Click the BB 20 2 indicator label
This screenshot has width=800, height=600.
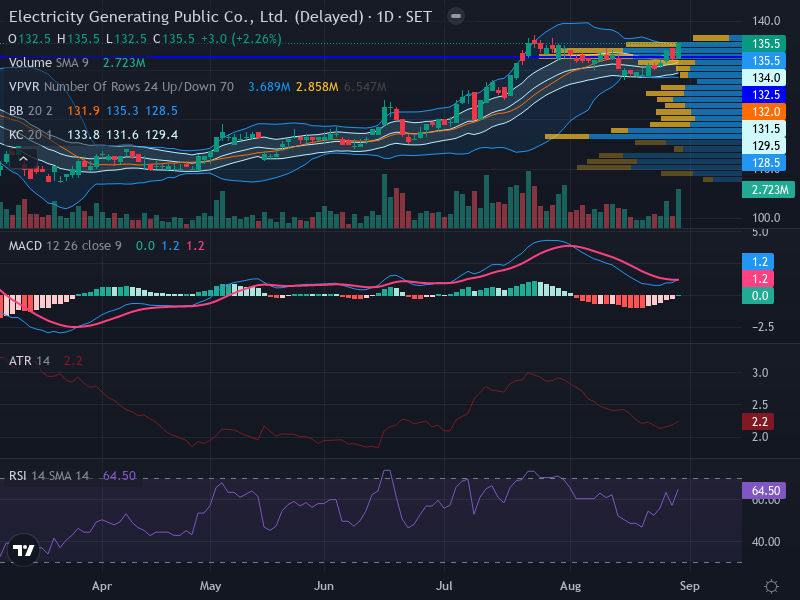pos(31,111)
